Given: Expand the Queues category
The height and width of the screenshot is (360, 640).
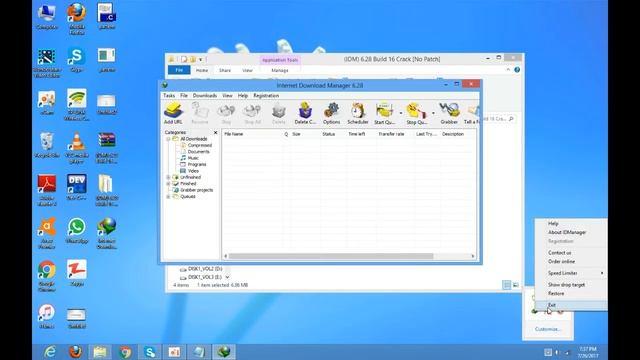Looking at the screenshot, I should click(x=168, y=197).
